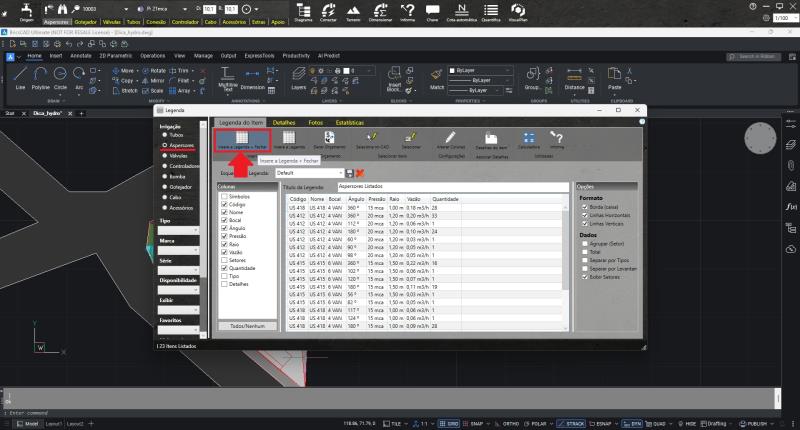This screenshot has width=800, height=430.
Task: Save legend scheme with floppy disk icon
Action: pos(349,173)
